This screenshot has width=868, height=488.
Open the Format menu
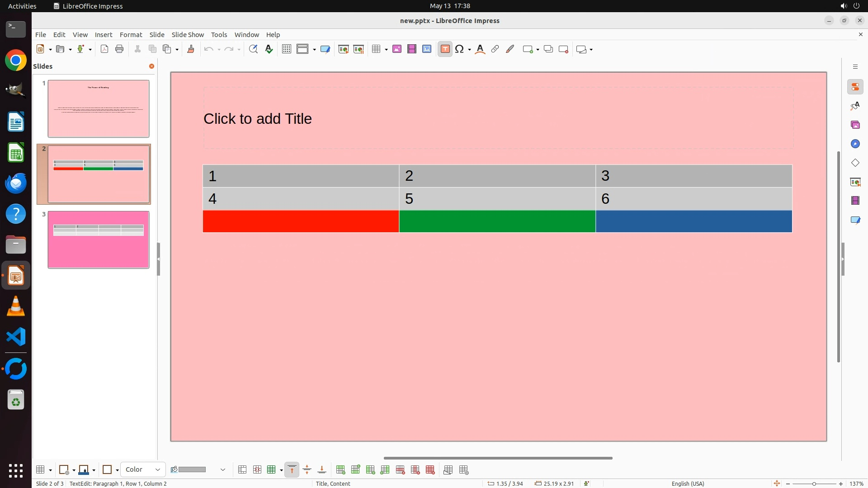click(x=131, y=35)
